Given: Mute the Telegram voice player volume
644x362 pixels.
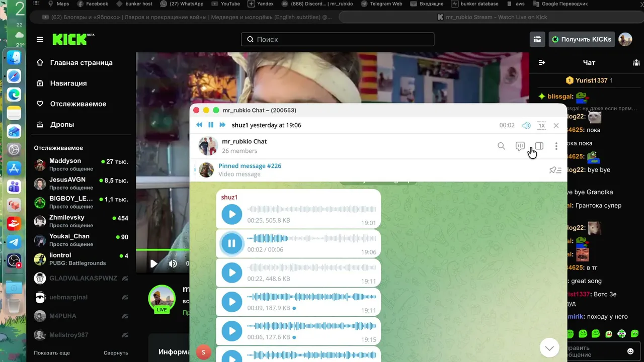Looking at the screenshot, I should pyautogui.click(x=526, y=125).
